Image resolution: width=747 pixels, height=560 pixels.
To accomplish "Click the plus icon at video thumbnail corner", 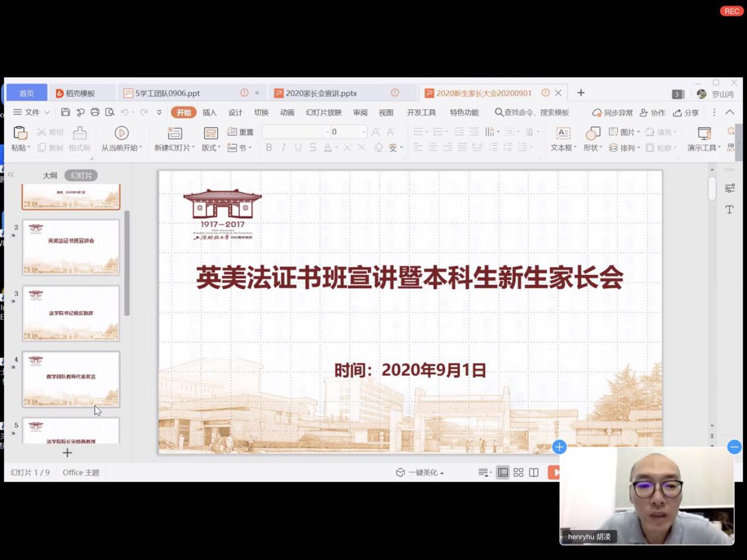I will 559,447.
